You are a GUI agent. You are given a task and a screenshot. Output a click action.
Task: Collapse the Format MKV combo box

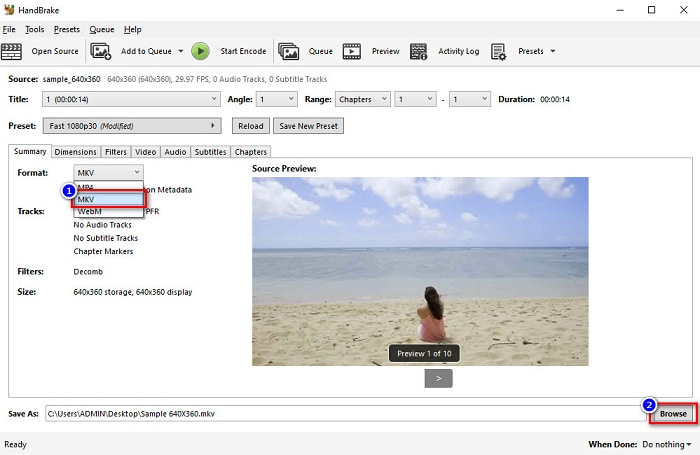click(x=108, y=172)
